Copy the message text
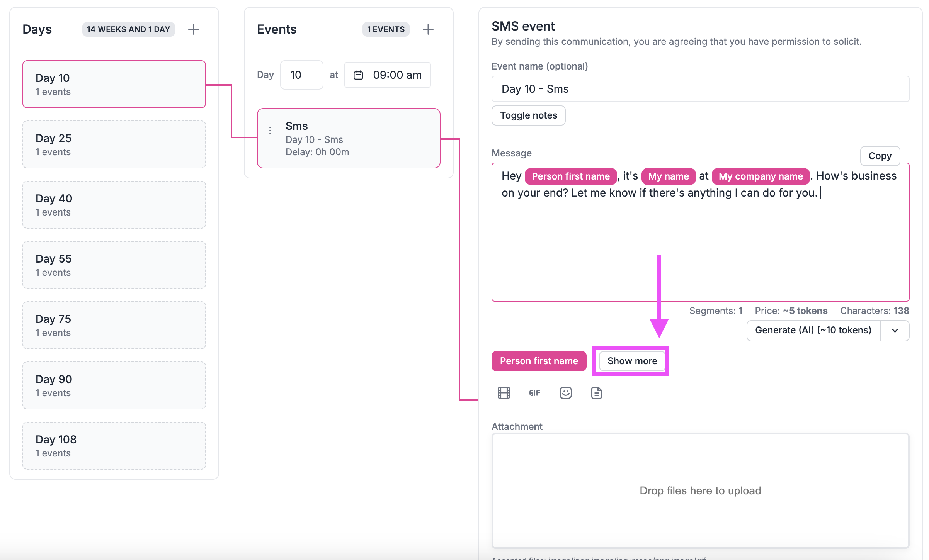This screenshot has width=929, height=560. coord(880,156)
